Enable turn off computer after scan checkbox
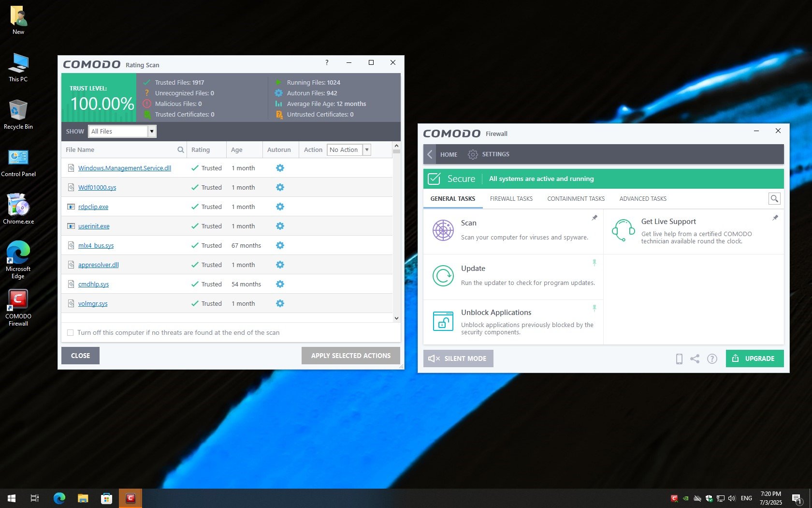 (x=71, y=333)
